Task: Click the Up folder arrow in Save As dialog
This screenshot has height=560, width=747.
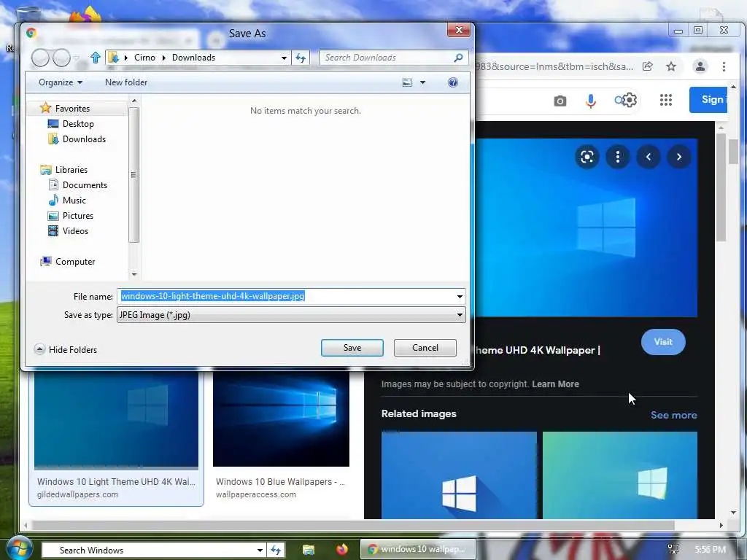Action: point(96,58)
